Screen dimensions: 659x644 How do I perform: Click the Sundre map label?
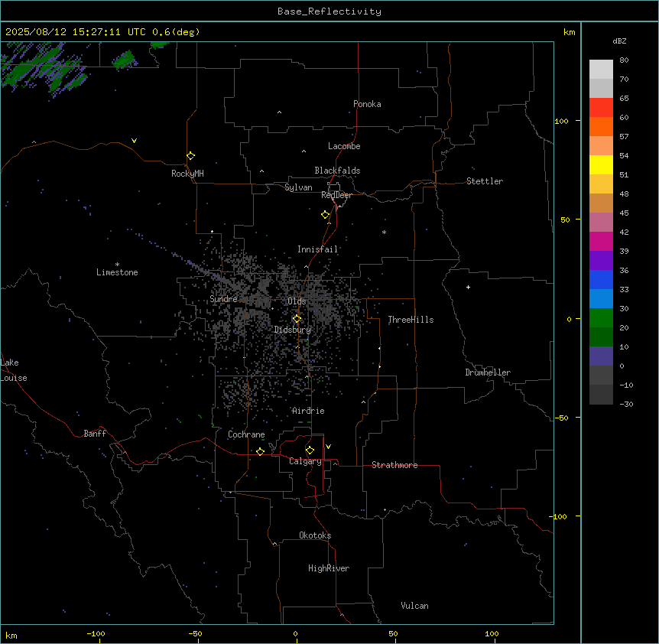tap(223, 299)
